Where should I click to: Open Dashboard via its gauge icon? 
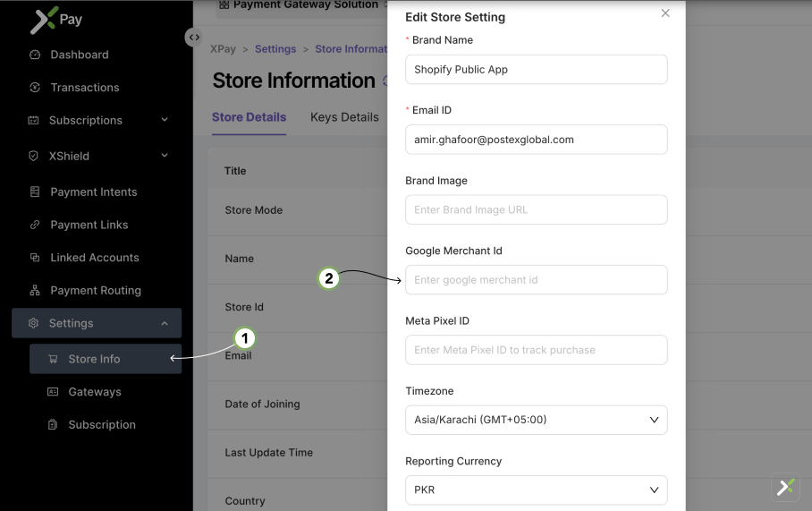click(35, 55)
